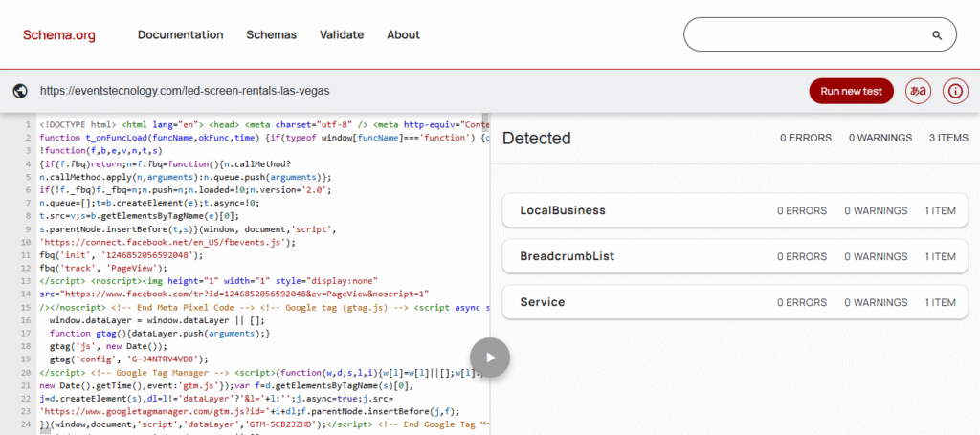The height and width of the screenshot is (435, 980).
Task: Open the About menu item
Action: click(x=403, y=35)
